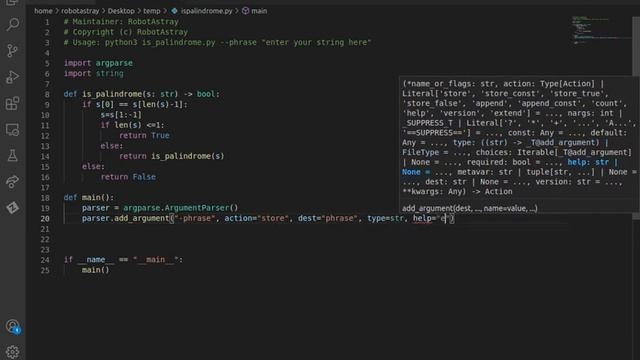The height and width of the screenshot is (360, 640).
Task: Click 'argparse.ArgumentParser()' on line 19
Action: point(180,208)
